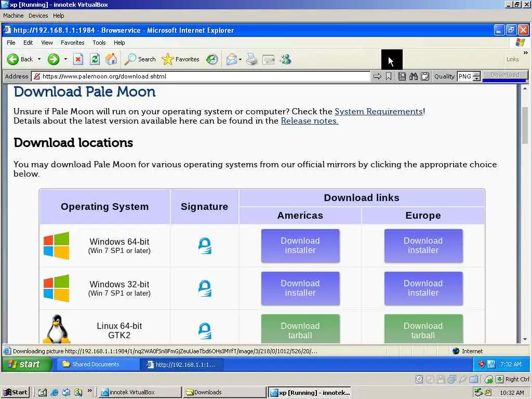This screenshot has width=532, height=399.
Task: Open the Mail button dropdown arrow
Action: pyautogui.click(x=240, y=59)
